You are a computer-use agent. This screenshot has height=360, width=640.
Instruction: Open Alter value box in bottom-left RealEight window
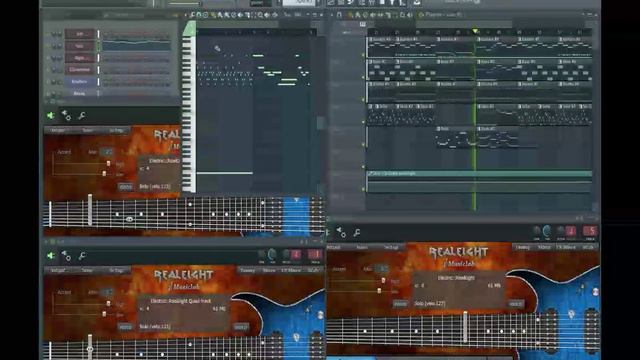click(107, 292)
